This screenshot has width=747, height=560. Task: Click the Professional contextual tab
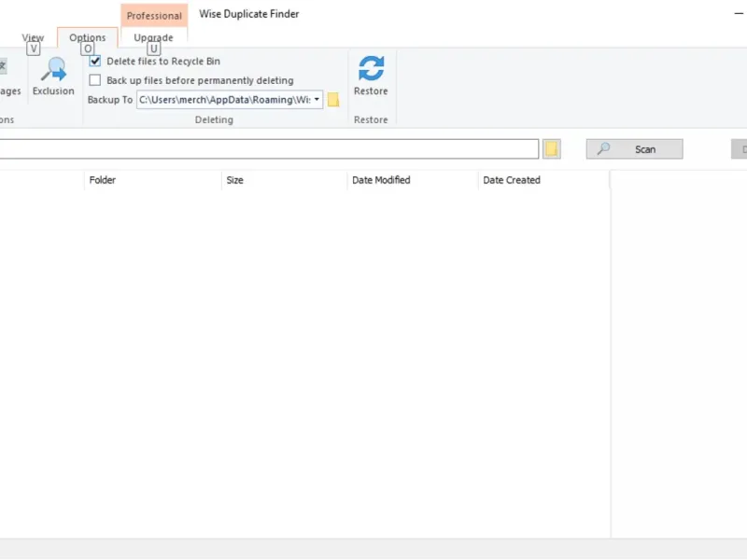(154, 15)
